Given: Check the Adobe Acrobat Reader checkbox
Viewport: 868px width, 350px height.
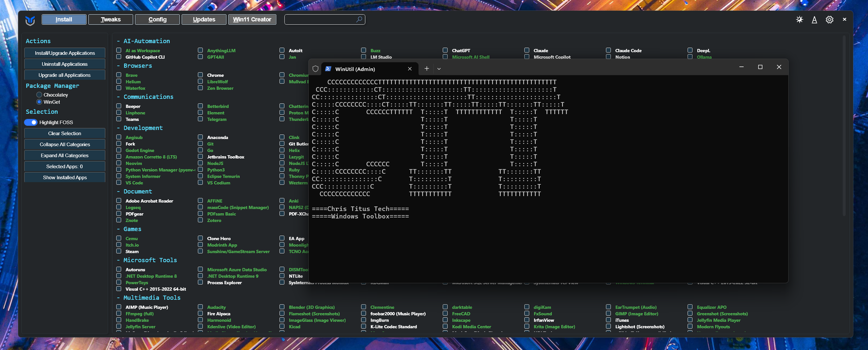Looking at the screenshot, I should click(x=119, y=201).
